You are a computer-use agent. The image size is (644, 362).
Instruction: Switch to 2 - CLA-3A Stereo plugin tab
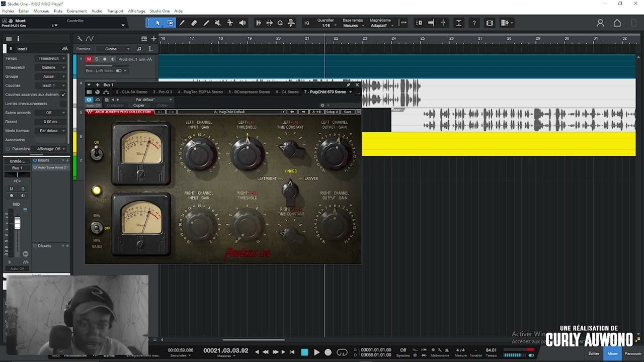(x=131, y=92)
